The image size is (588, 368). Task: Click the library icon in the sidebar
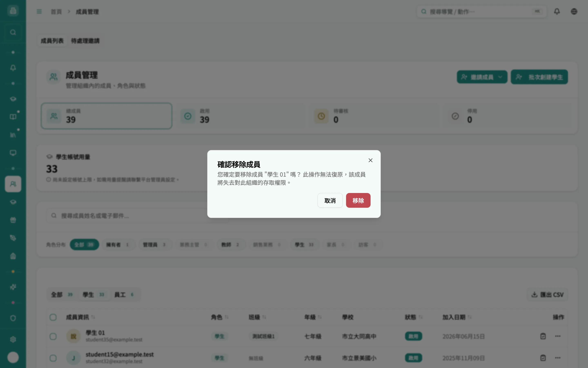pos(13,135)
